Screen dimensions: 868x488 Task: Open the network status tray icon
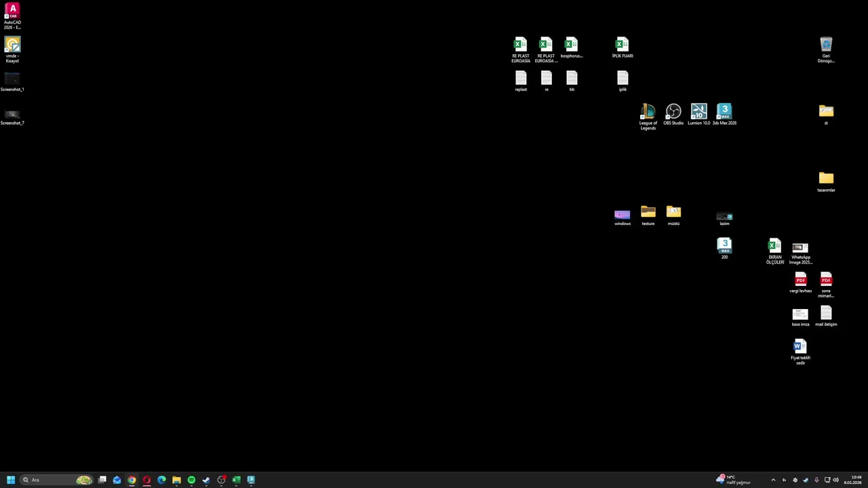tap(827, 480)
